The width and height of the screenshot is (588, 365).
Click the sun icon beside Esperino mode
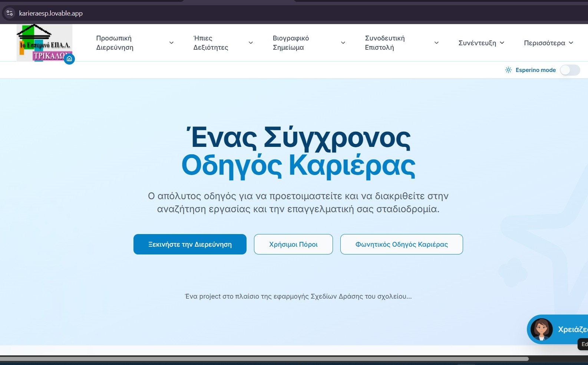[508, 70]
